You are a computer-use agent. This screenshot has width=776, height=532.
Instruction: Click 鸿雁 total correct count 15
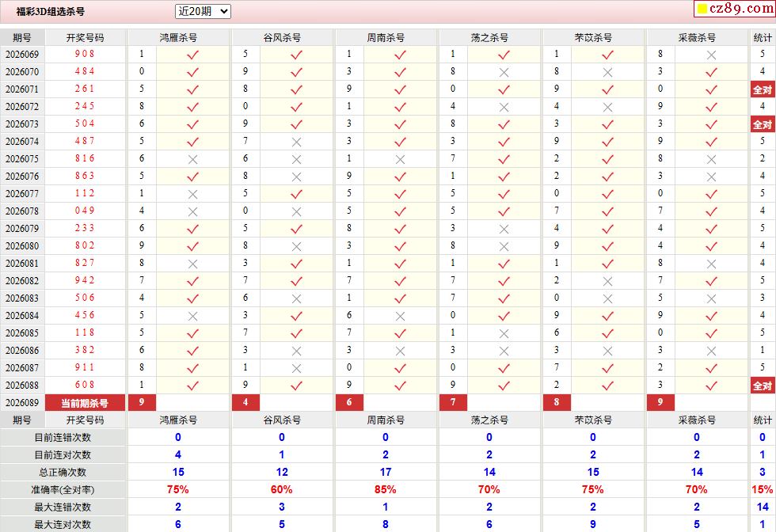coord(178,472)
